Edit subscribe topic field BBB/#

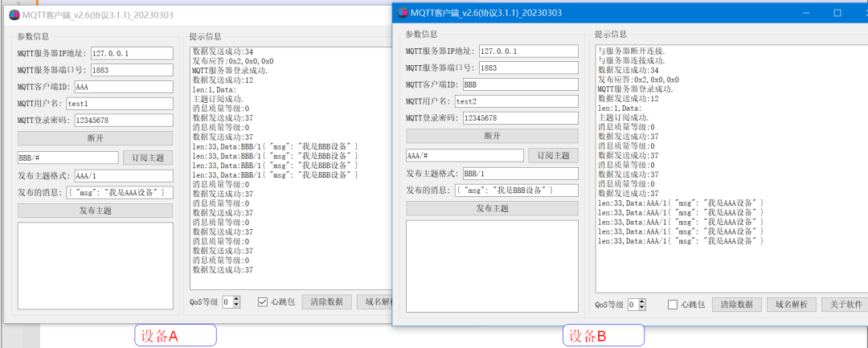tap(68, 158)
